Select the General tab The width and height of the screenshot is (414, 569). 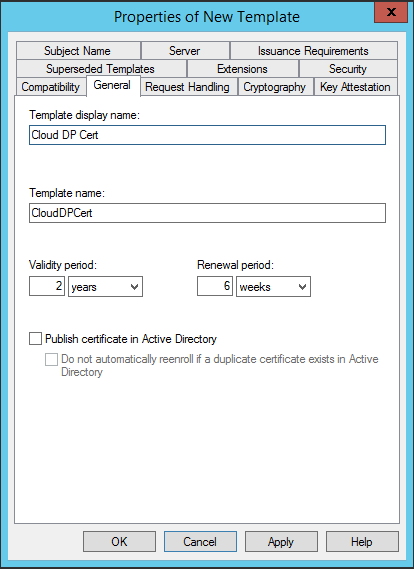113,86
